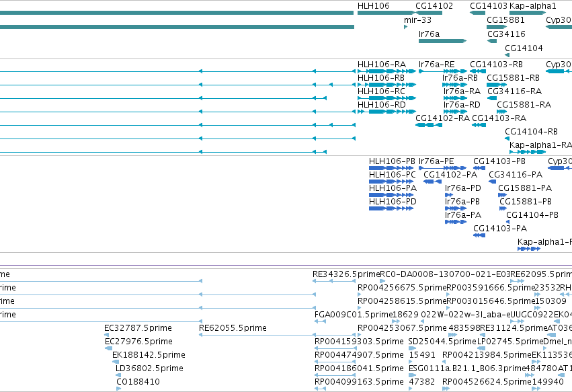Click EST label RP004159303.5prime
This screenshot has height=392, width=572.
(359, 342)
